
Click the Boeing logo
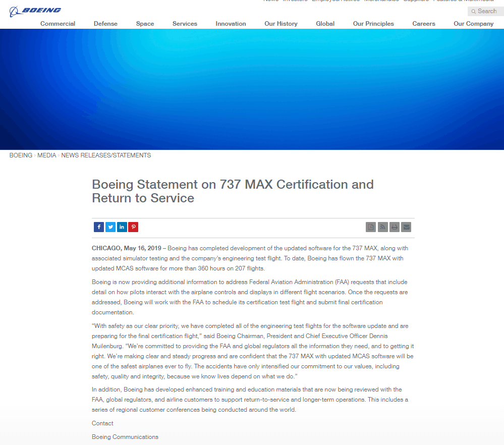pyautogui.click(x=35, y=11)
